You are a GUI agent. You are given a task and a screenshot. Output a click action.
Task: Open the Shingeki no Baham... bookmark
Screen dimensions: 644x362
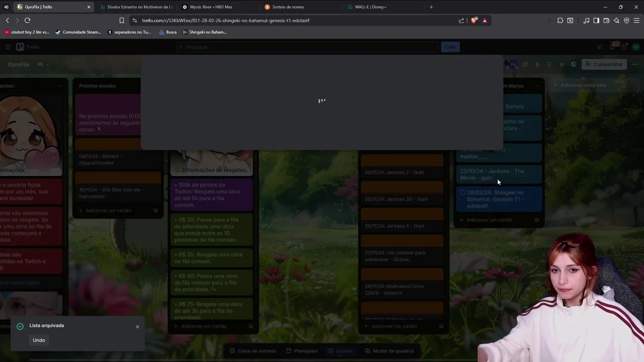pyautogui.click(x=205, y=32)
